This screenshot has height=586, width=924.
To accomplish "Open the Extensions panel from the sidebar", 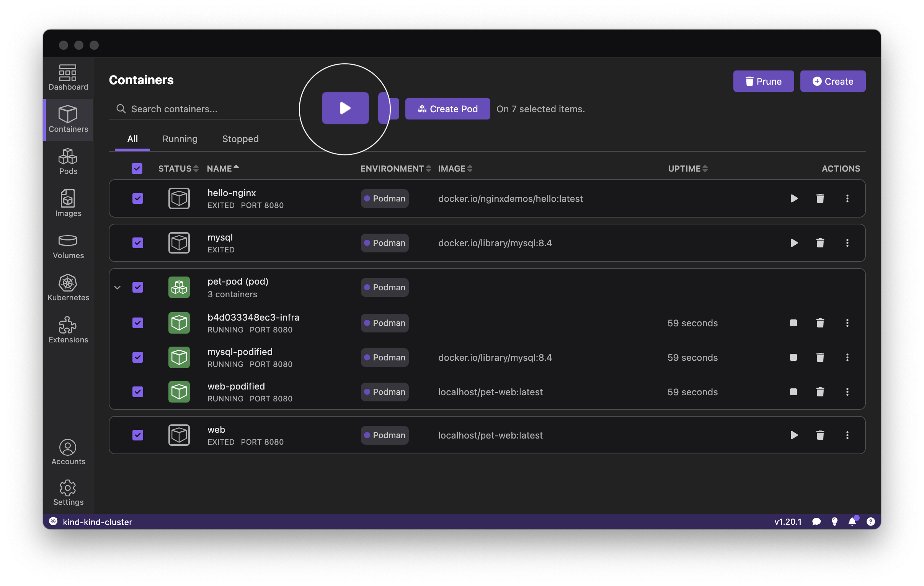I will coord(67,329).
